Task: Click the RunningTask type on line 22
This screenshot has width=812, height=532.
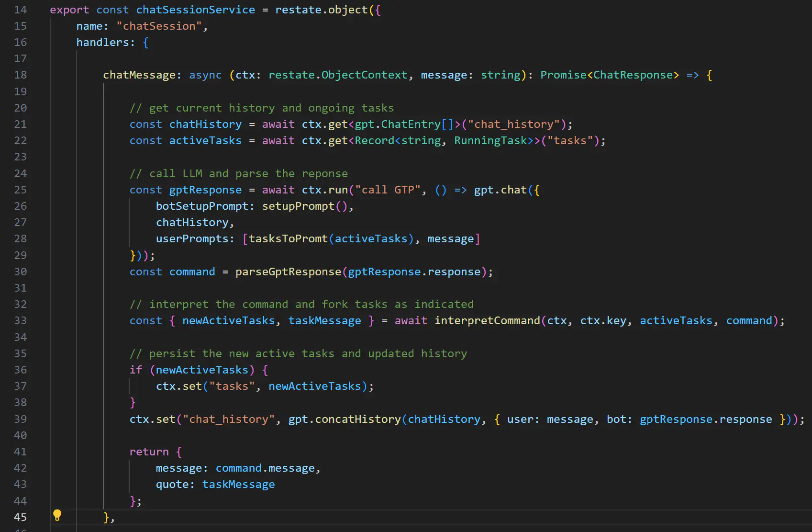Action: coord(491,140)
